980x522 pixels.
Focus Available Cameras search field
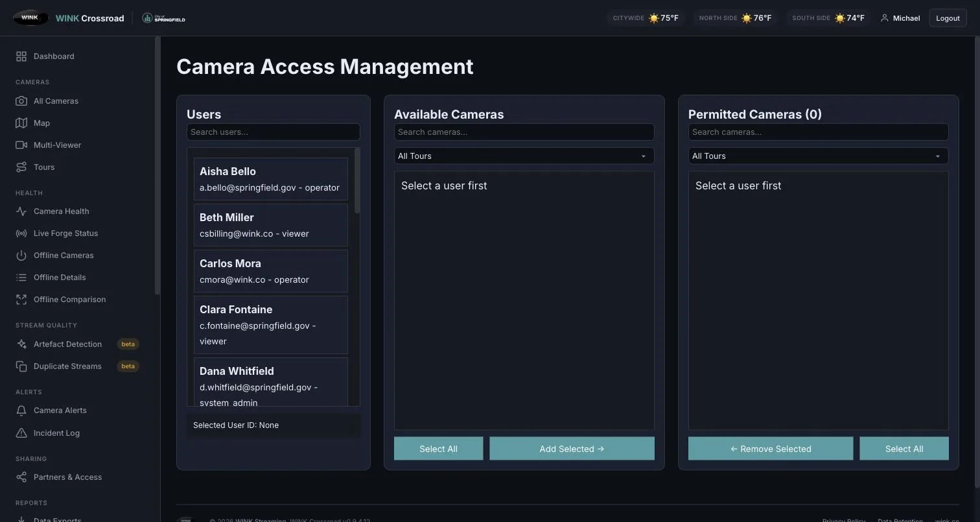[524, 132]
